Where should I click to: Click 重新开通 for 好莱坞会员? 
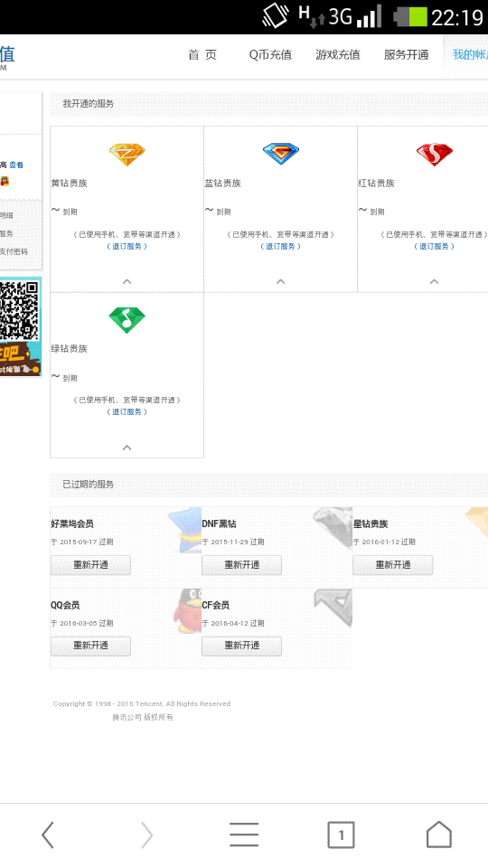click(x=90, y=565)
